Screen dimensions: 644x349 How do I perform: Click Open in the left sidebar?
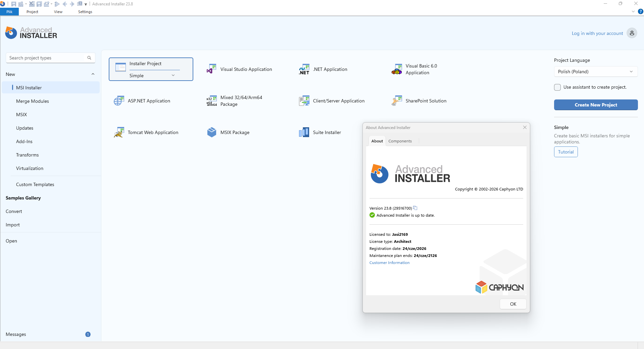tap(11, 241)
